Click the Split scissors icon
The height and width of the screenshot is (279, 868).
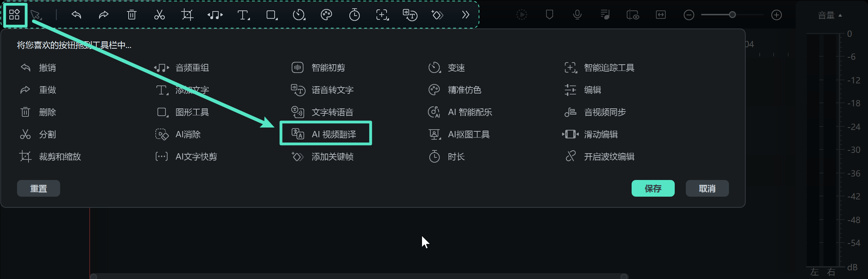click(159, 15)
